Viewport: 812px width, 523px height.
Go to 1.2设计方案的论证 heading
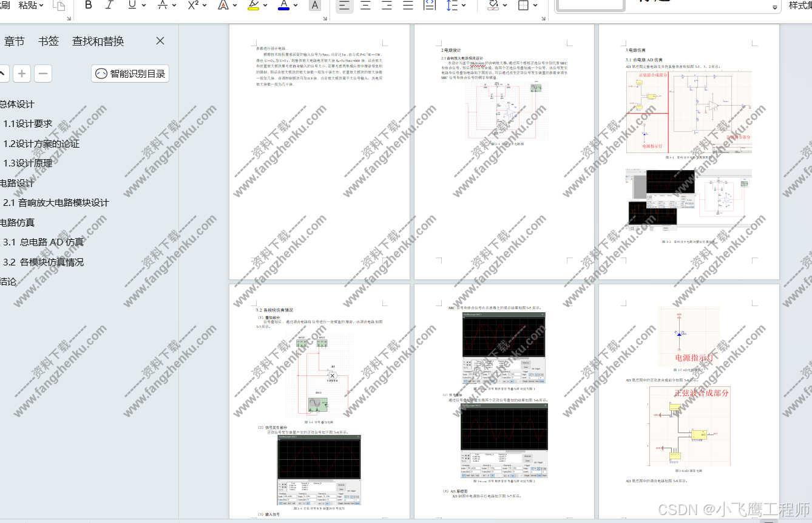pyautogui.click(x=41, y=144)
